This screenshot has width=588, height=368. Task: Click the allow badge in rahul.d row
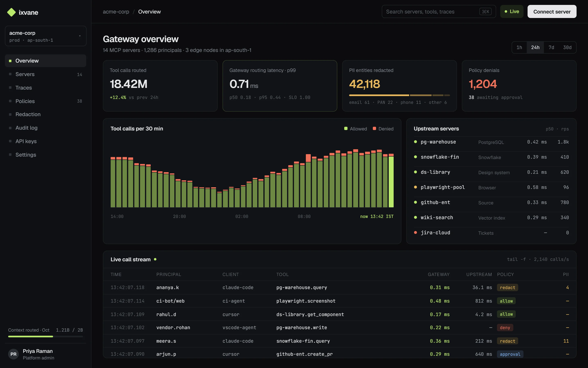(506, 314)
